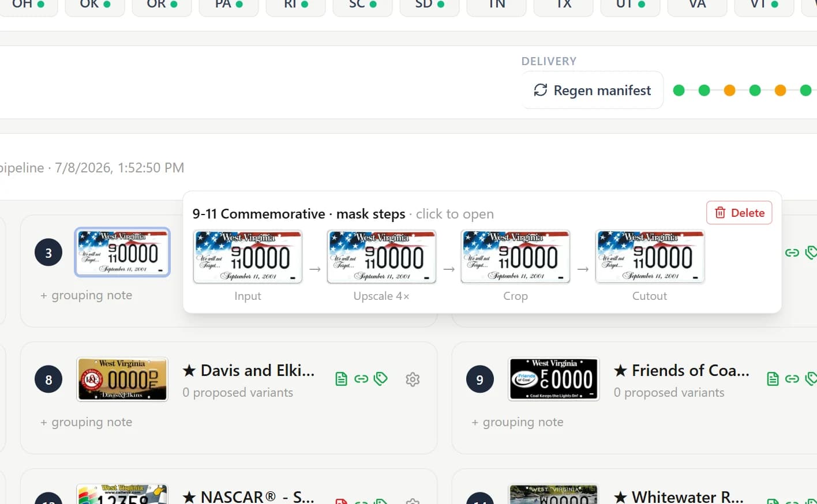Click "0 proposed variants" under Friends of Coal
Screen dimensions: 817x504
click(669, 393)
